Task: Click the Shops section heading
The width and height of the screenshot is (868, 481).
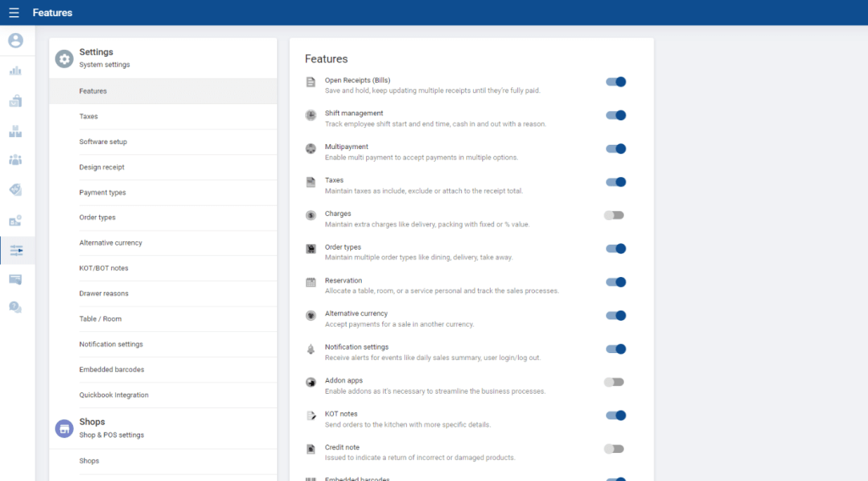Action: click(x=92, y=422)
